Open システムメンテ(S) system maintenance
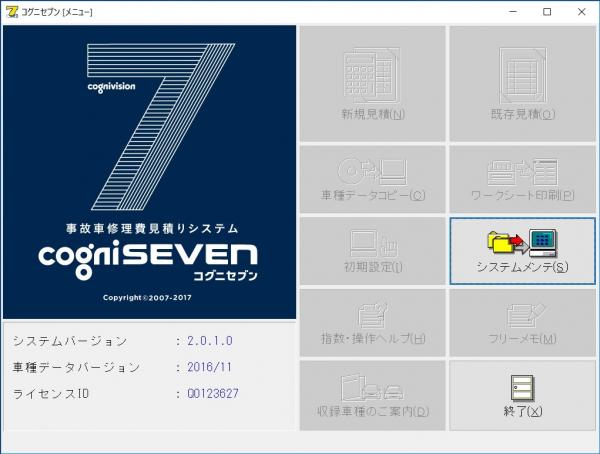The image size is (600, 454). (523, 251)
